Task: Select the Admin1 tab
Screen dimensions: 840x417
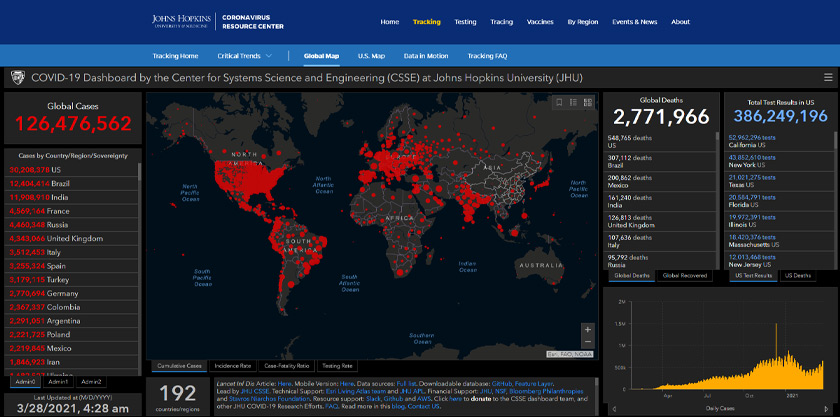Action: tap(58, 382)
